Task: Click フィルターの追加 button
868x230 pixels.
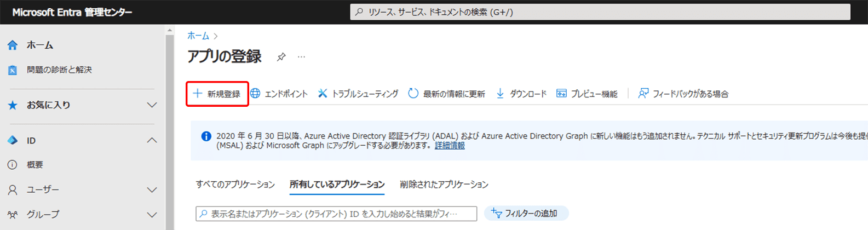Action: pos(526,213)
